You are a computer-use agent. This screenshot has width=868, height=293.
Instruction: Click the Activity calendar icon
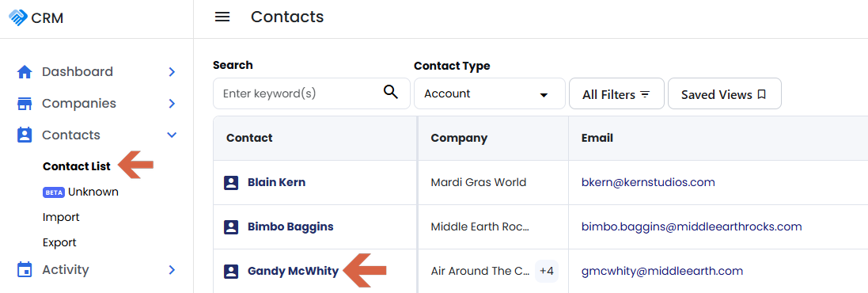point(25,270)
